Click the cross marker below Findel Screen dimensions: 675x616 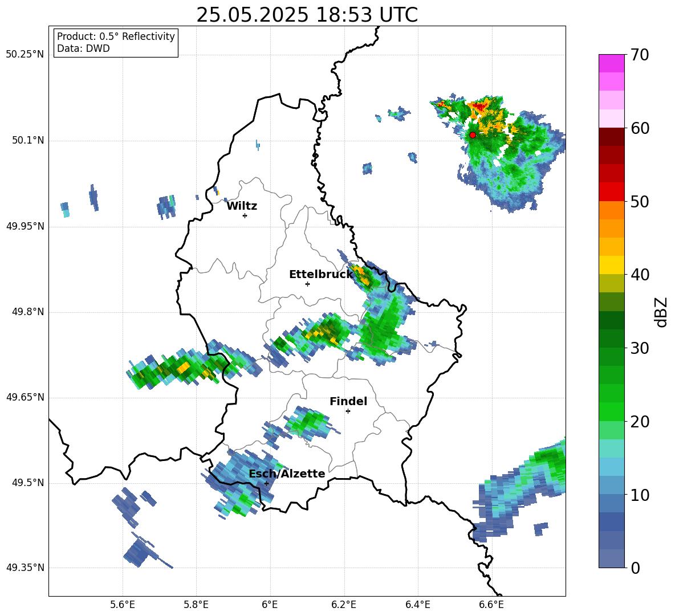click(348, 411)
